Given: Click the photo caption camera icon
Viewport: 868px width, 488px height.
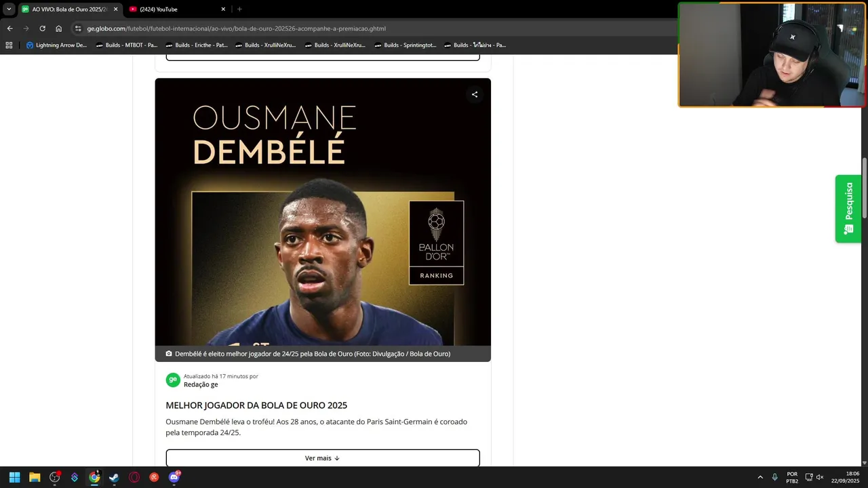Looking at the screenshot, I should click(x=169, y=354).
